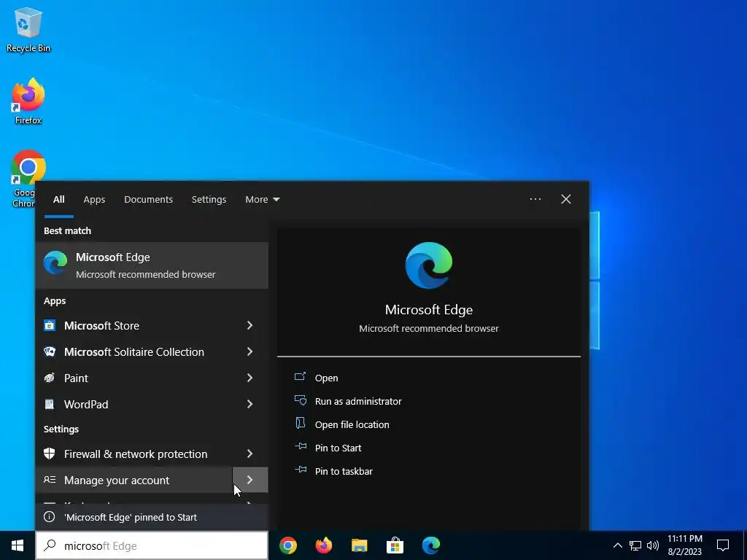Click large Edge logo in preview pane
The image size is (747, 560).
[x=429, y=265]
